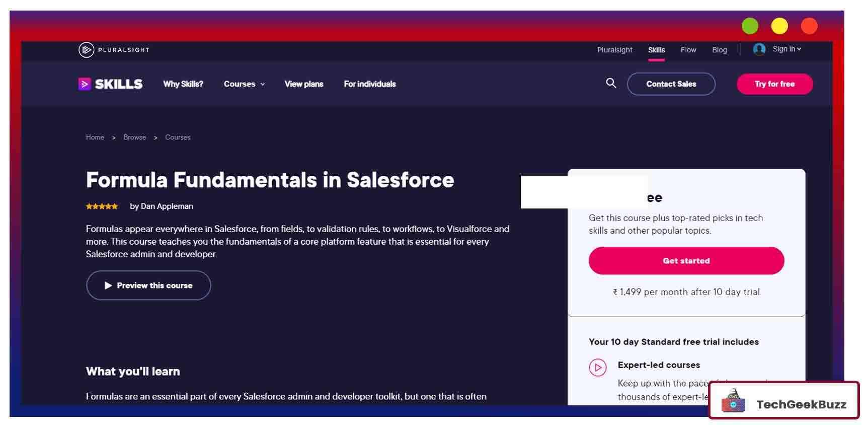Open Contact Sales
The height and width of the screenshot is (425, 868).
(x=671, y=84)
